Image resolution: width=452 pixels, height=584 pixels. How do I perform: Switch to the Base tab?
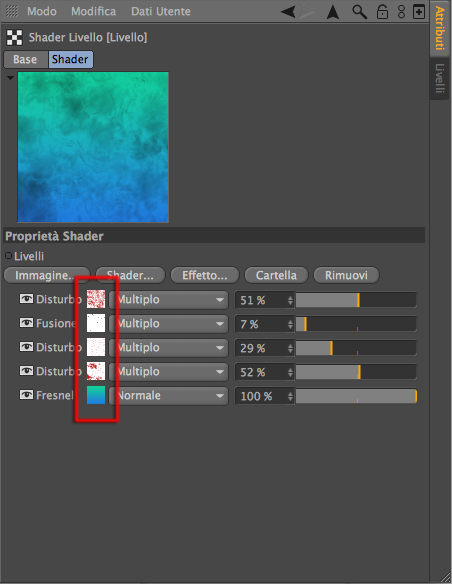pyautogui.click(x=26, y=60)
